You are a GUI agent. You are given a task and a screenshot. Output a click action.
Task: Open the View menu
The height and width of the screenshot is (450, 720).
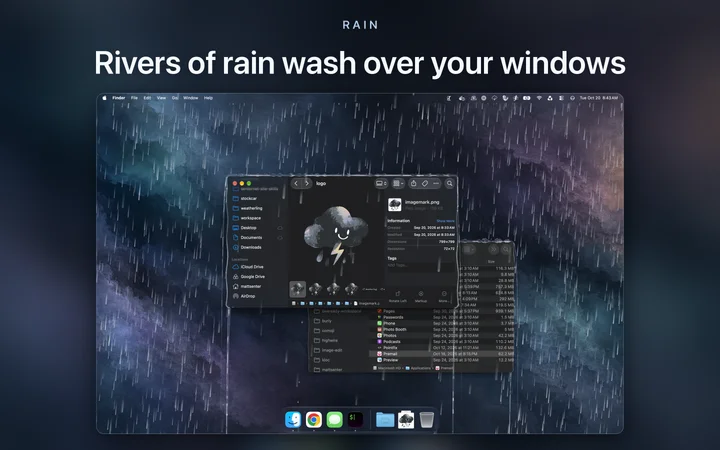[161, 98]
